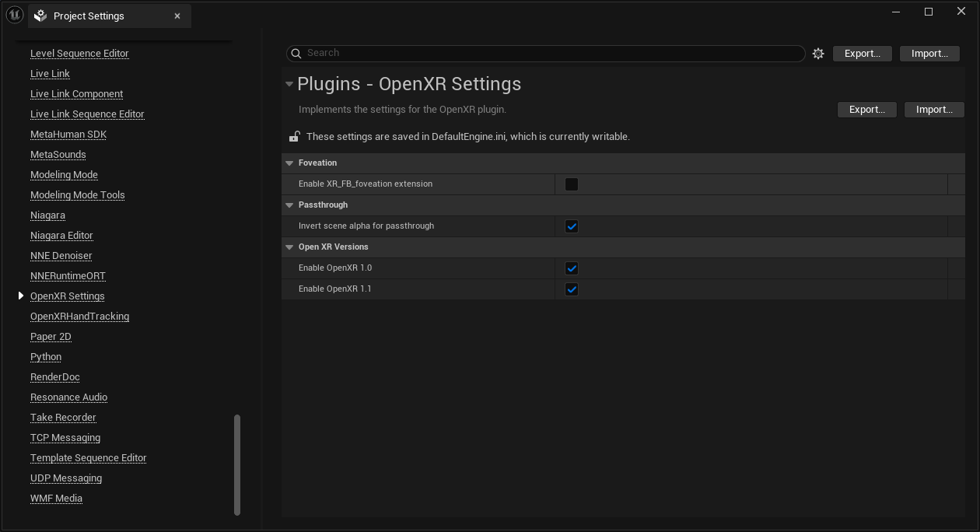Click 'Enable OpenXR 1.0' label

click(335, 268)
